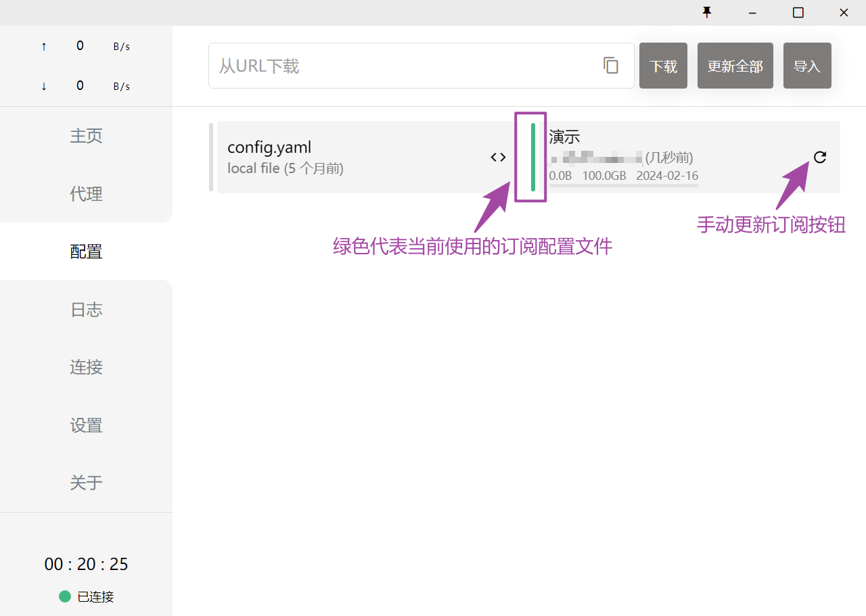Click the paste clipboard icon in URL field

click(x=610, y=66)
